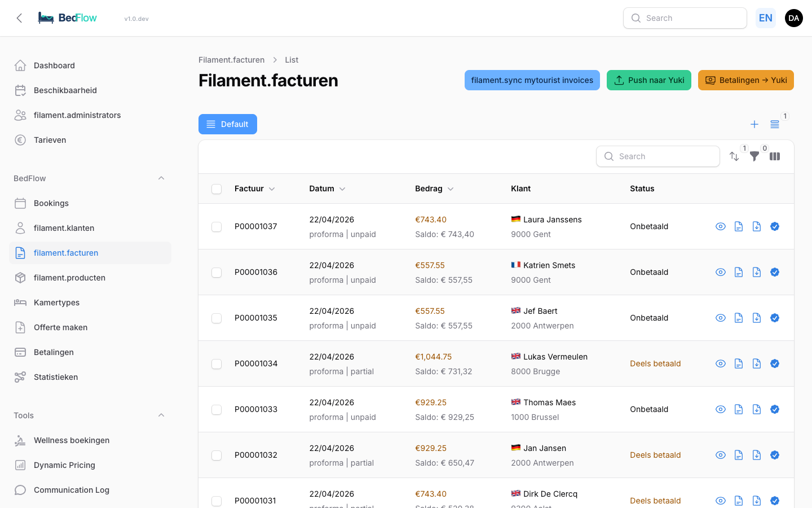Select the P00001035 row checkbox
The height and width of the screenshot is (508, 812).
217,318
